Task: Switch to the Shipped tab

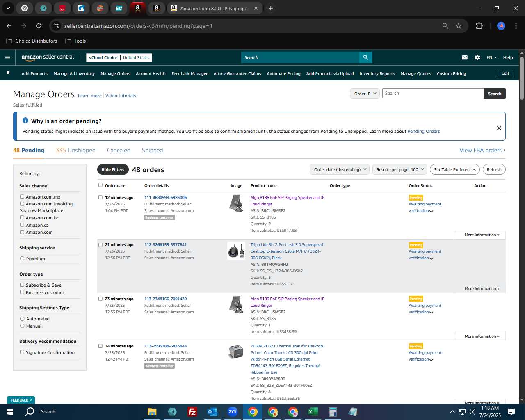Action: (152, 150)
